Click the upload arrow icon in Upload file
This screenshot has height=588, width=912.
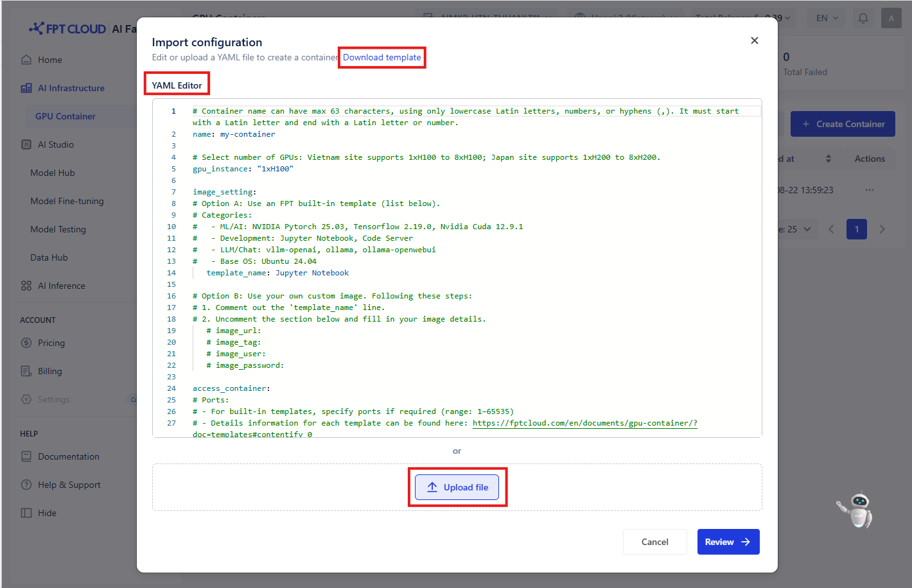click(x=432, y=487)
